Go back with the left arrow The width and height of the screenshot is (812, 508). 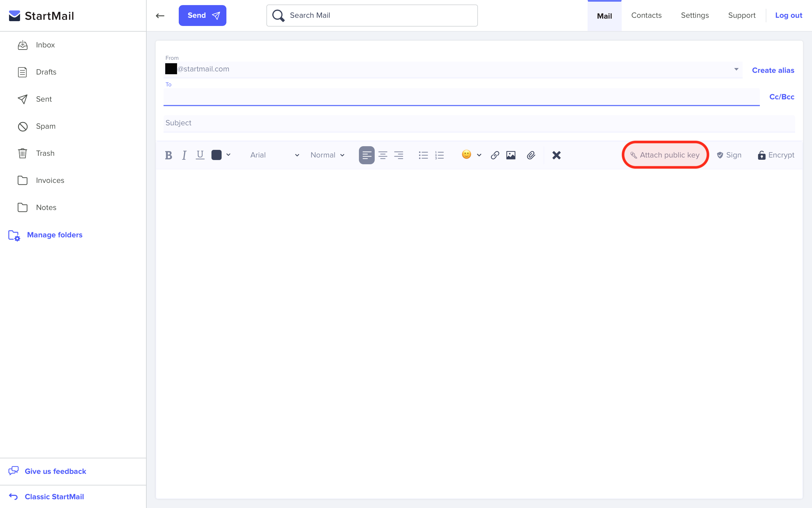(x=160, y=16)
